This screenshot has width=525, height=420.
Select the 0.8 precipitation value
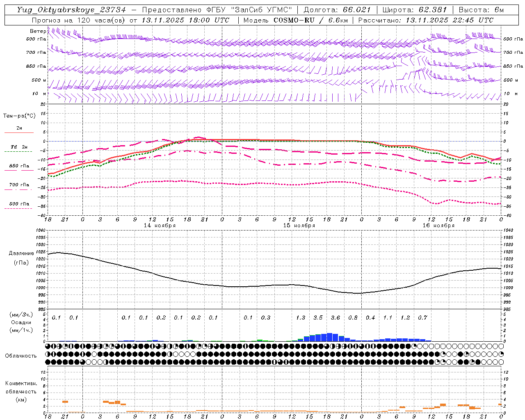click(353, 317)
